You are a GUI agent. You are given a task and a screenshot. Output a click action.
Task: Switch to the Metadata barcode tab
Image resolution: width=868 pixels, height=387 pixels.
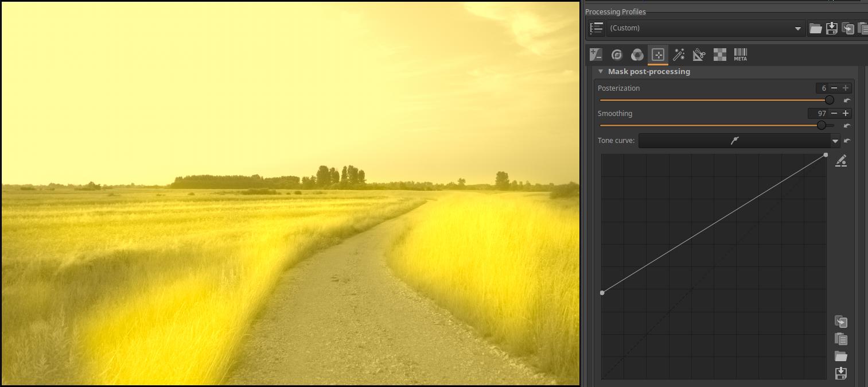(x=740, y=55)
